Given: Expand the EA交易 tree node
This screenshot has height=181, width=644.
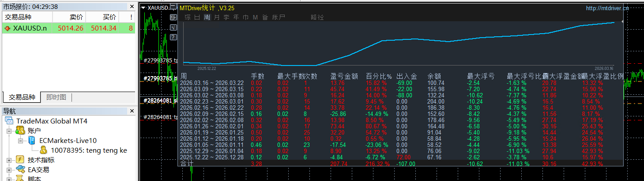Looking at the screenshot, I should click(9, 170).
